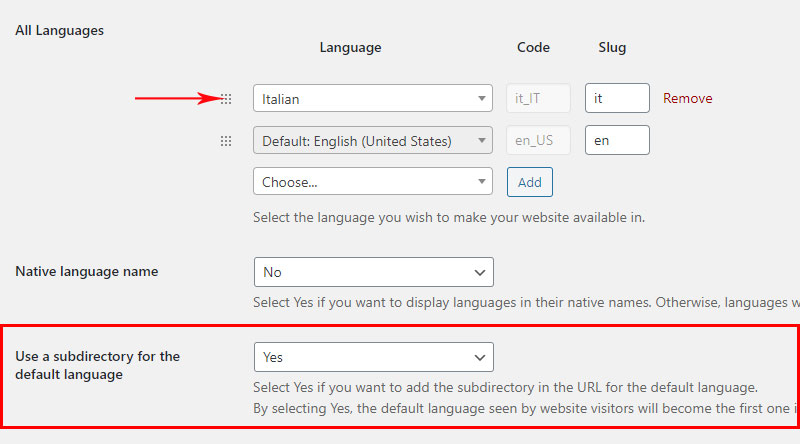Viewport: 800px width, 444px height.
Task: Open the Choose... language dropdown
Action: [x=372, y=181]
